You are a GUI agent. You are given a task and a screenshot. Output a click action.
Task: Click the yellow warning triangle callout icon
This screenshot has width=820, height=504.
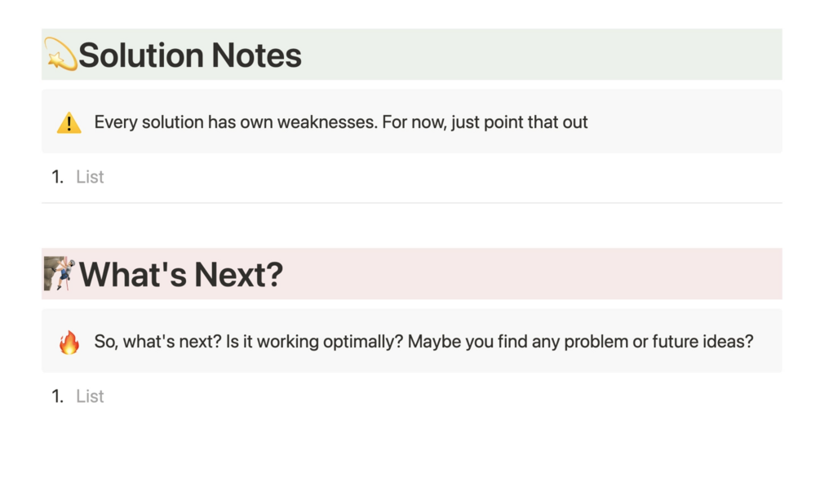click(69, 123)
